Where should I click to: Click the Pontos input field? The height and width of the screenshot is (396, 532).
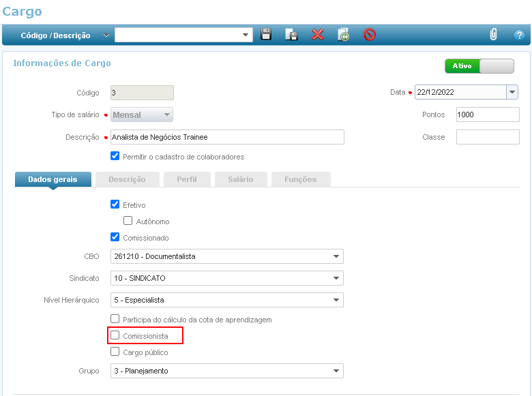point(487,115)
